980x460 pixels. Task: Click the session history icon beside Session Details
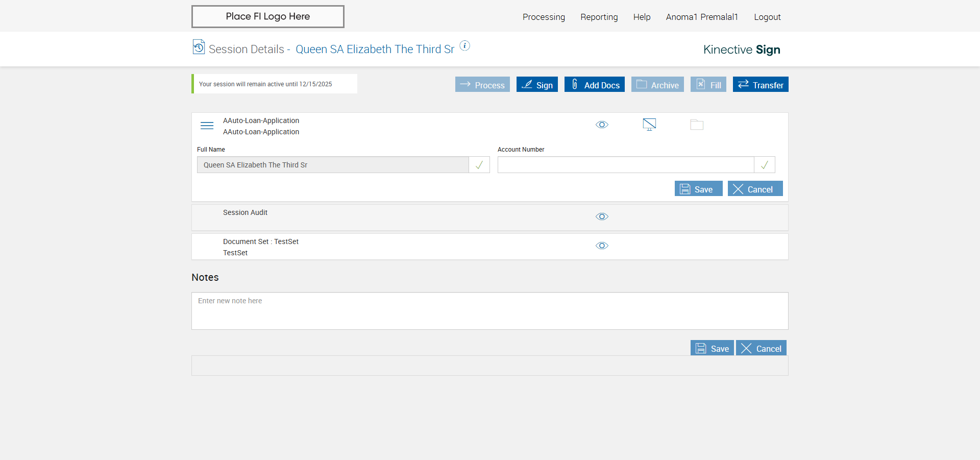pos(199,47)
